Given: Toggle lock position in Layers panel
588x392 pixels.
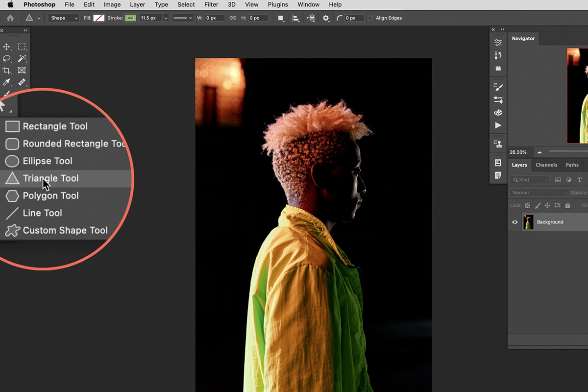Looking at the screenshot, I should [547, 206].
